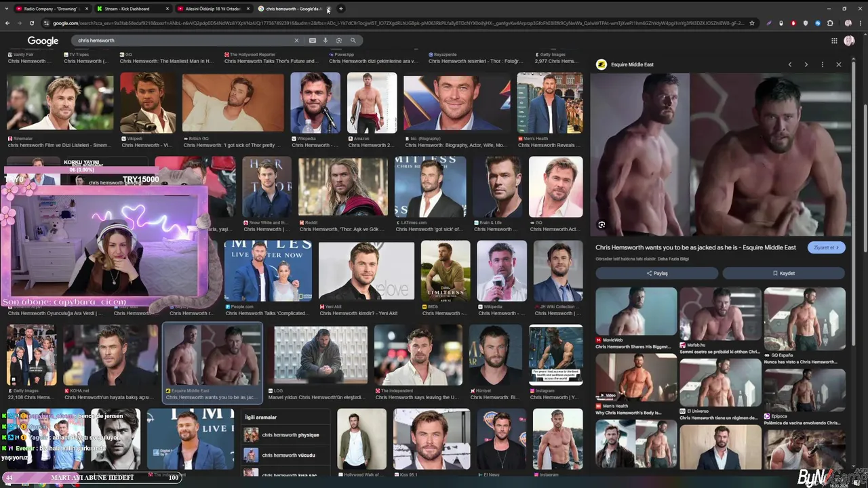Show the previous image in the preview panel

(x=789, y=64)
